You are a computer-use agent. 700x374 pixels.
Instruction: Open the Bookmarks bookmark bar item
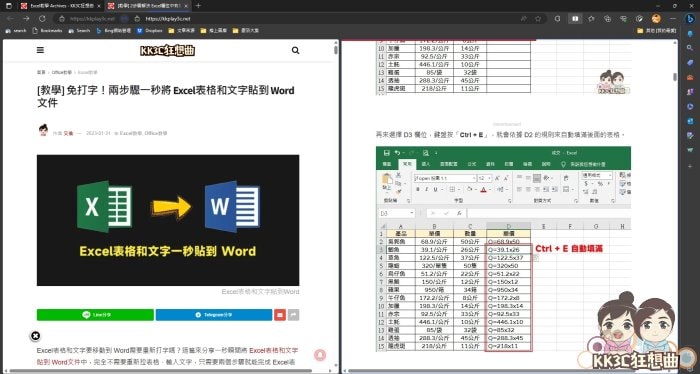click(x=48, y=31)
